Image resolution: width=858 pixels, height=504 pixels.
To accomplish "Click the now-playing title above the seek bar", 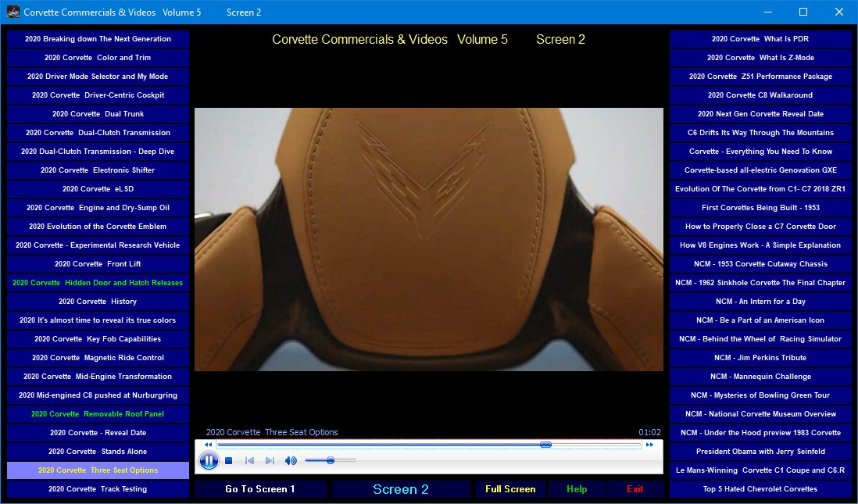I will 272,432.
